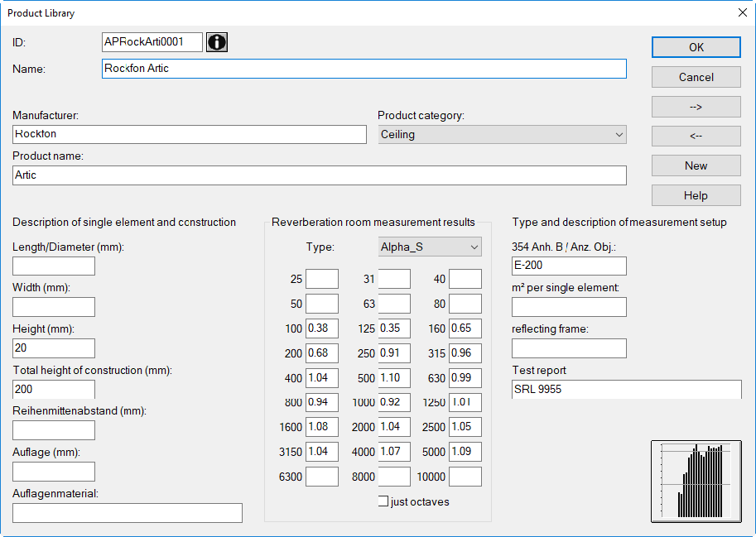Click the 25 Hz value field
The image size is (756, 537).
pos(322,279)
